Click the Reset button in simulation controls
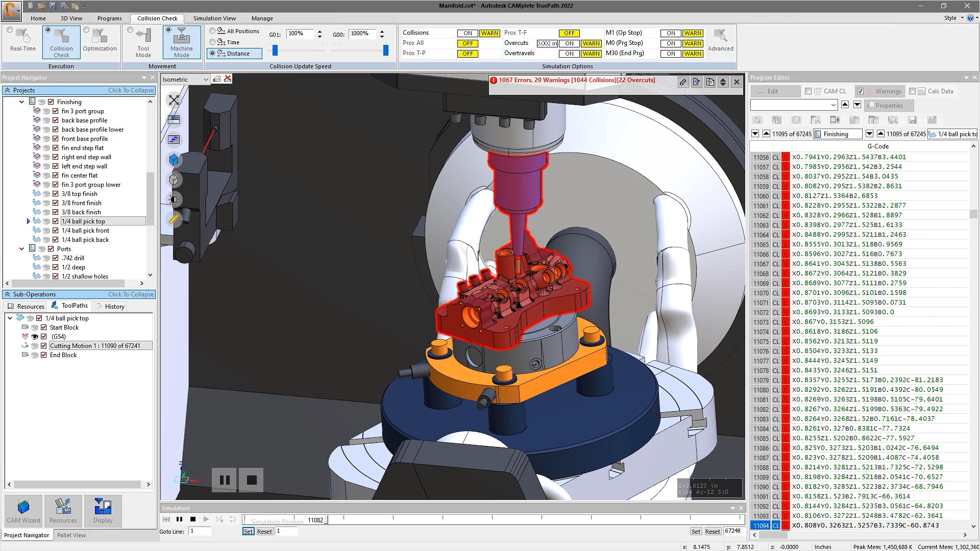This screenshot has height=551, width=980. coord(264,532)
